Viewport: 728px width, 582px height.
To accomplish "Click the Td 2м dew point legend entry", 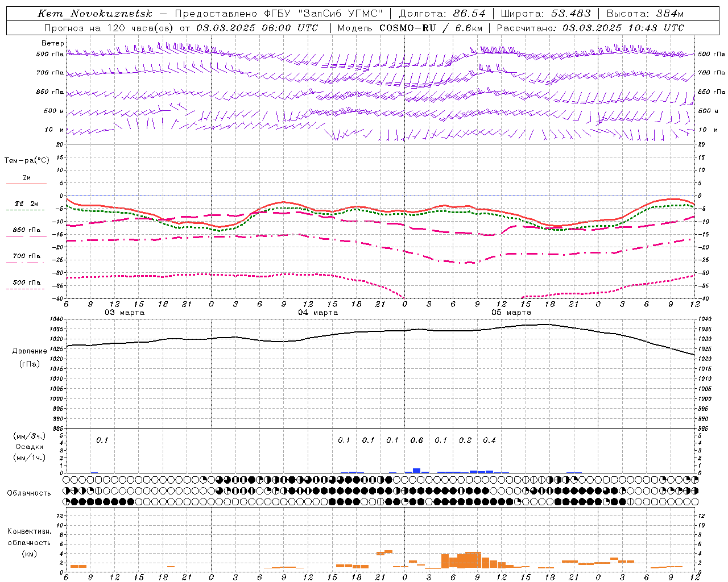I will tap(26, 203).
